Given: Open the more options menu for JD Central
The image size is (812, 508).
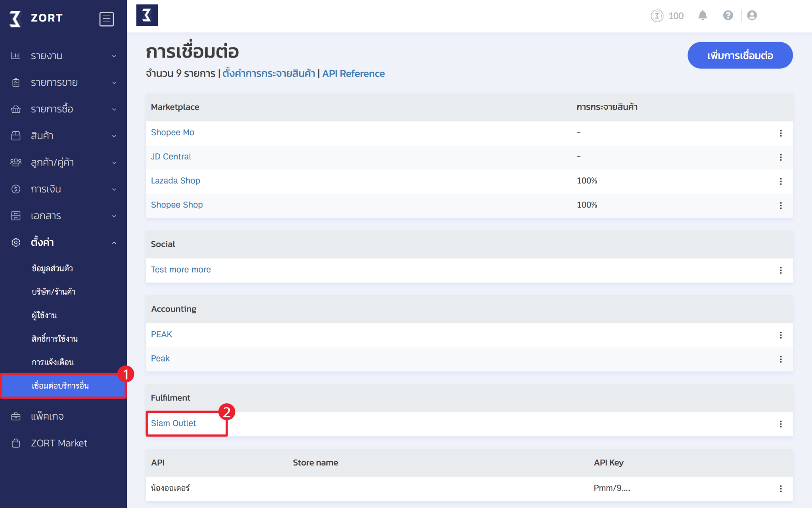Looking at the screenshot, I should (x=781, y=157).
